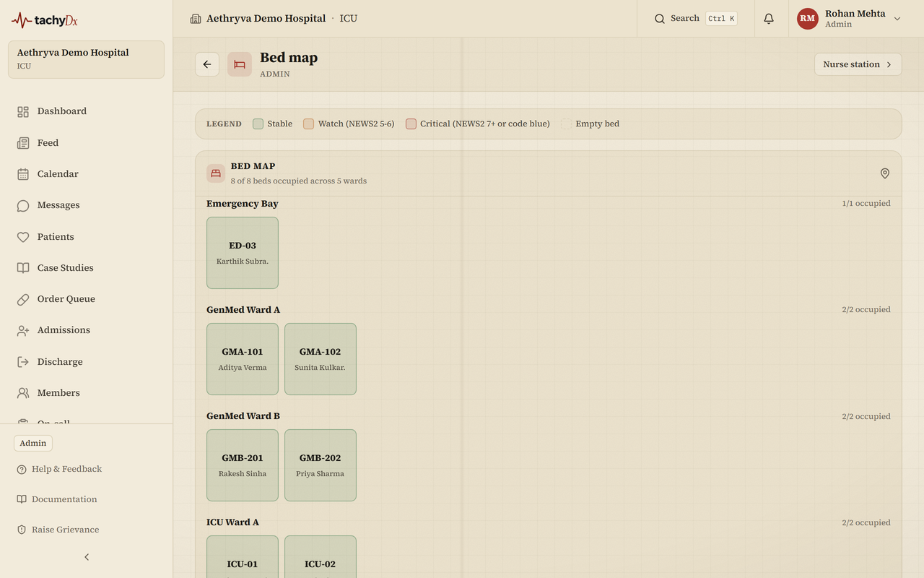The height and width of the screenshot is (578, 924).
Task: Select the ED-03 bed tile
Action: coord(243,253)
